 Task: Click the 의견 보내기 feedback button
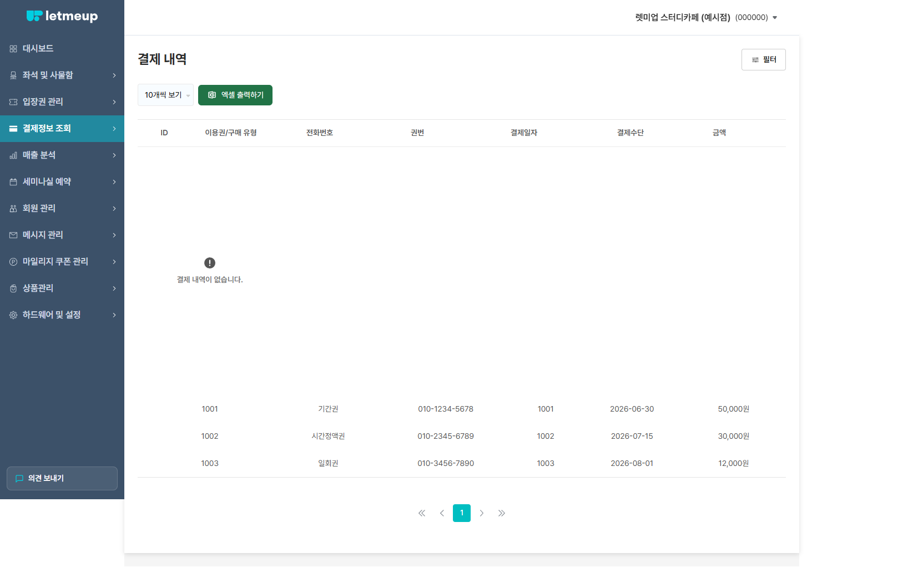62,478
